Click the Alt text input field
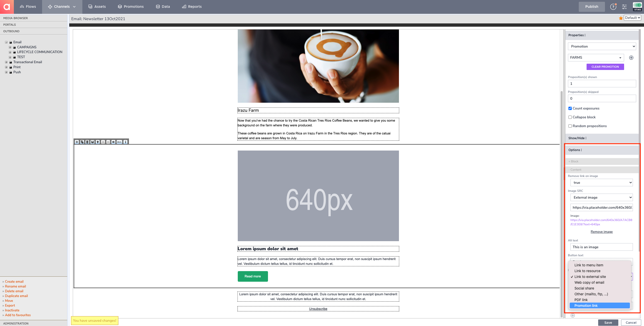The width and height of the screenshot is (644, 326). (601, 247)
